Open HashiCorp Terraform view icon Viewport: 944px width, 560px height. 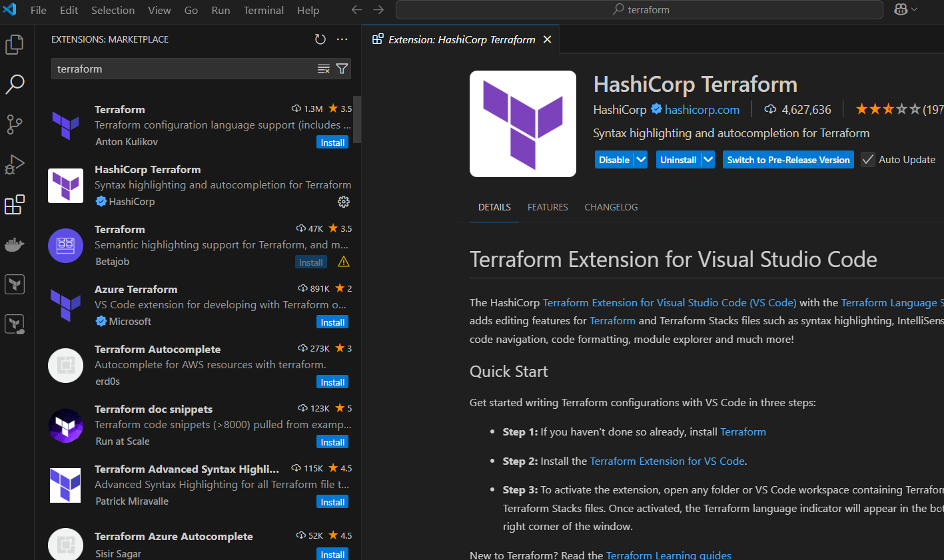click(x=15, y=284)
